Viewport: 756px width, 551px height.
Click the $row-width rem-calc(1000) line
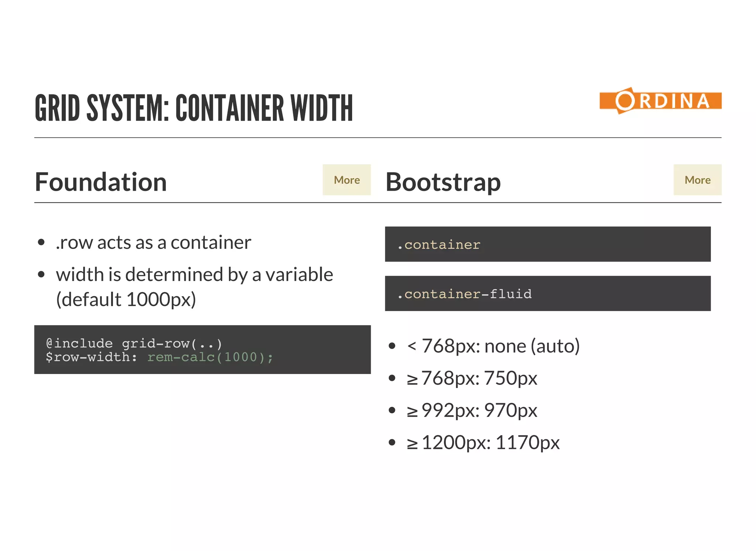tap(159, 357)
